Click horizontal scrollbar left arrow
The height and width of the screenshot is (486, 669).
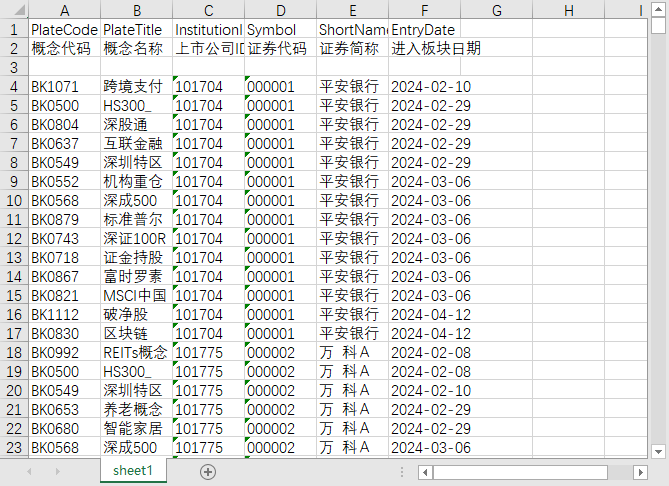425,472
